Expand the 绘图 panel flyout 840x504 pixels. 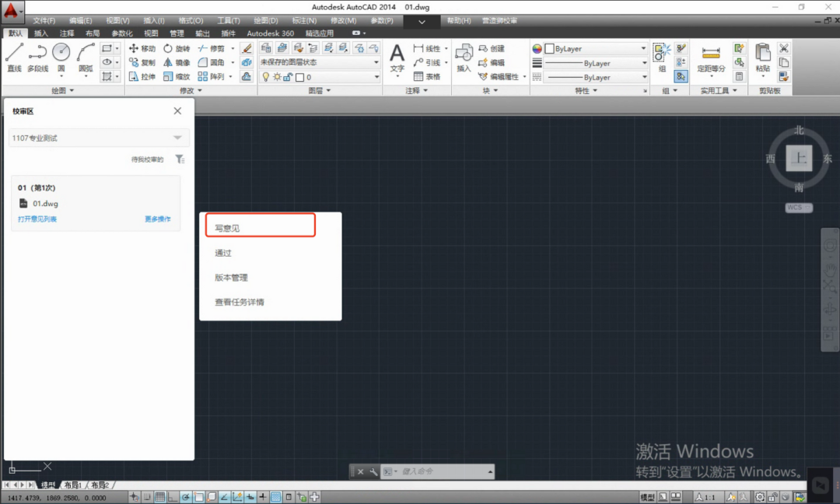(63, 90)
